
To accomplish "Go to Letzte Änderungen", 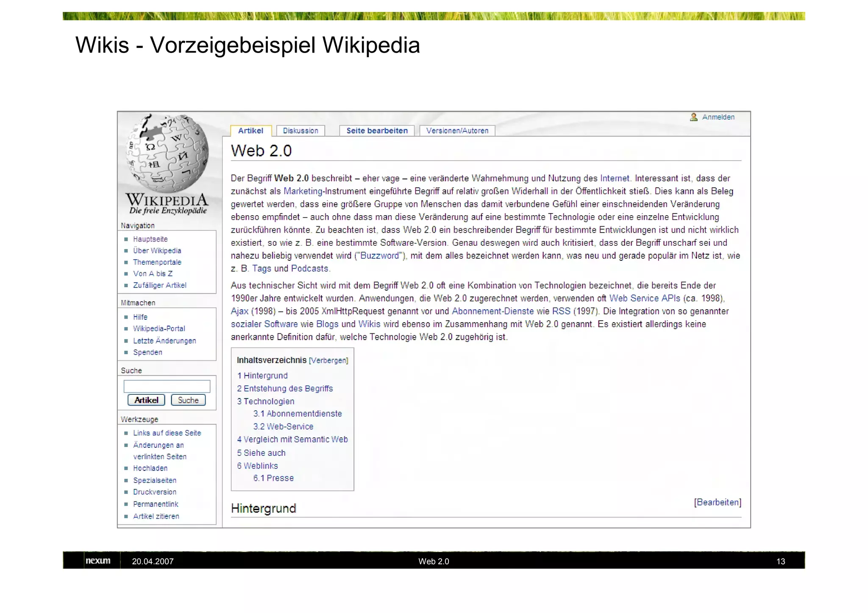I will point(164,341).
